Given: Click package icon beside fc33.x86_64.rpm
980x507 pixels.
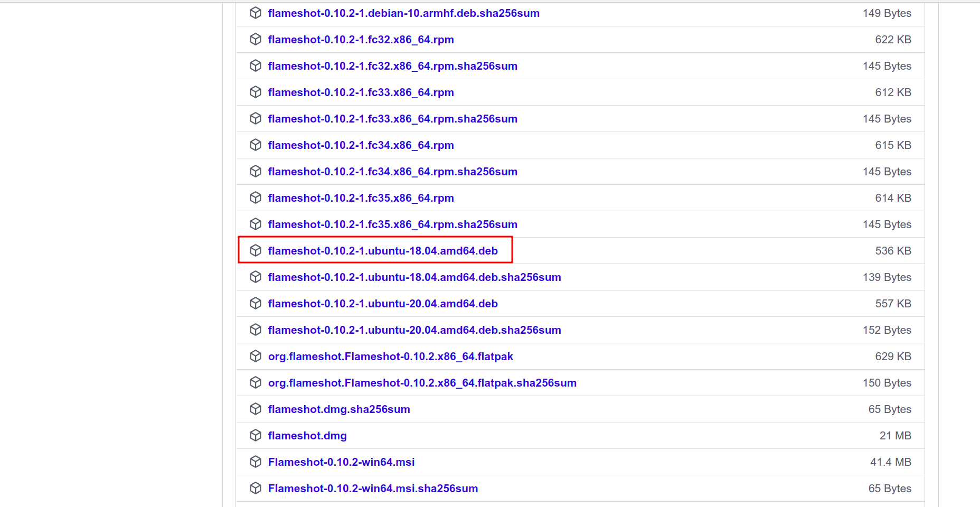Looking at the screenshot, I should [x=256, y=92].
